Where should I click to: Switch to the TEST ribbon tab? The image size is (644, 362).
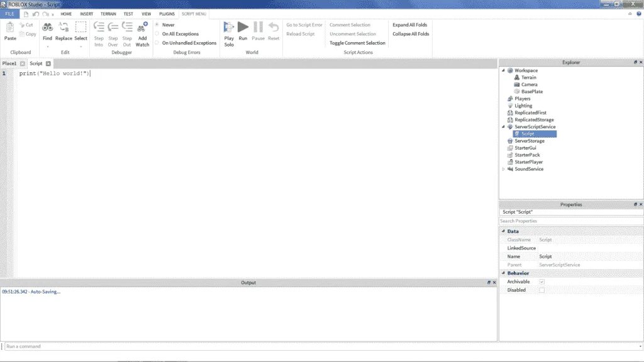click(x=128, y=14)
